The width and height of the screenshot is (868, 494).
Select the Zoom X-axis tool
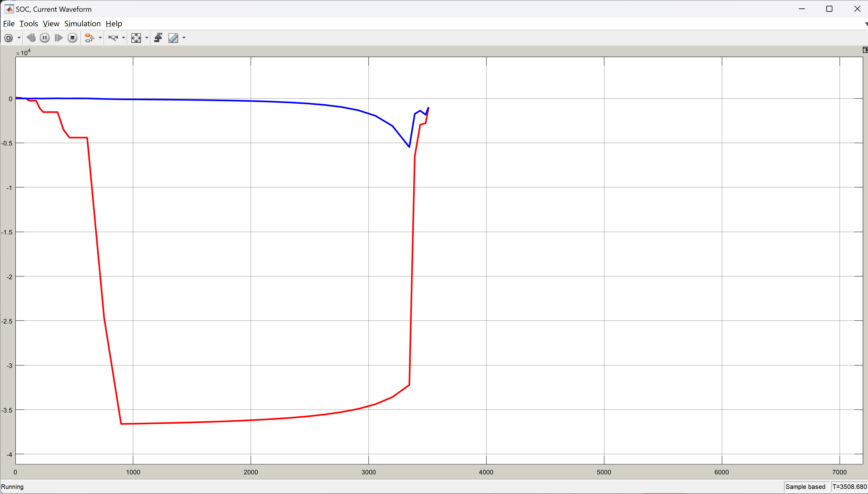[x=113, y=38]
